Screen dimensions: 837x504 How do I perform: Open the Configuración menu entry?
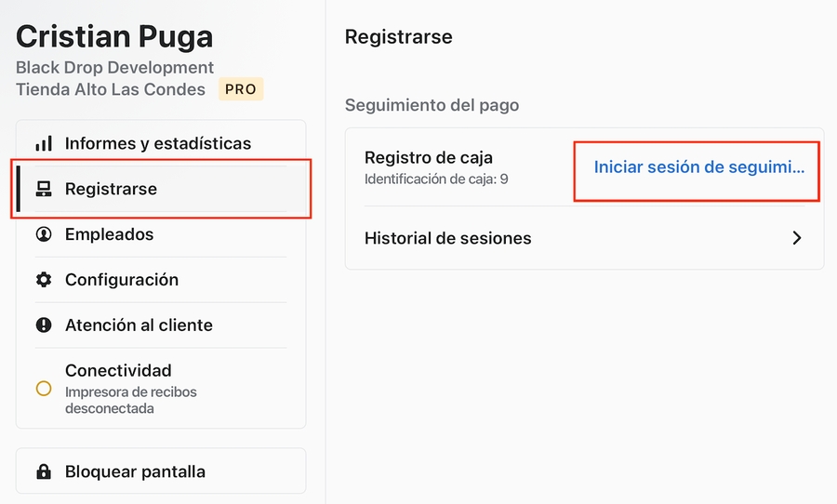[x=121, y=280]
